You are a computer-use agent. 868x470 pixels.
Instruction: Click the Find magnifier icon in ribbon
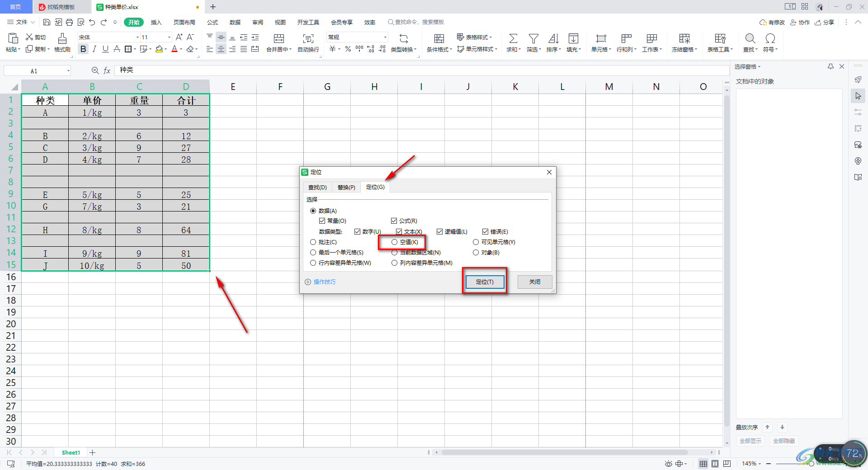click(x=750, y=38)
